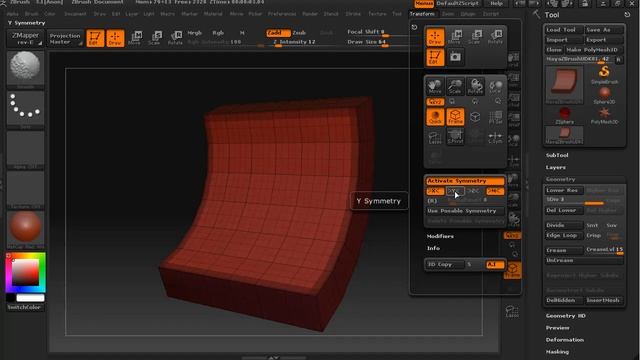Viewport: 640px width, 360px height.
Task: Select Draw in the Transform palette
Action: coord(435,37)
